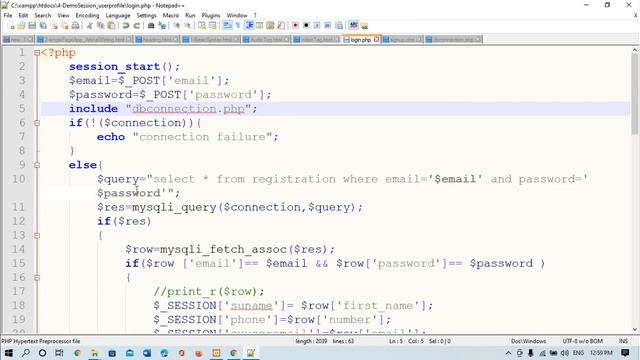Click the Save All toolbar icon
Image resolution: width=640 pixels, height=360 pixels.
[x=43, y=26]
